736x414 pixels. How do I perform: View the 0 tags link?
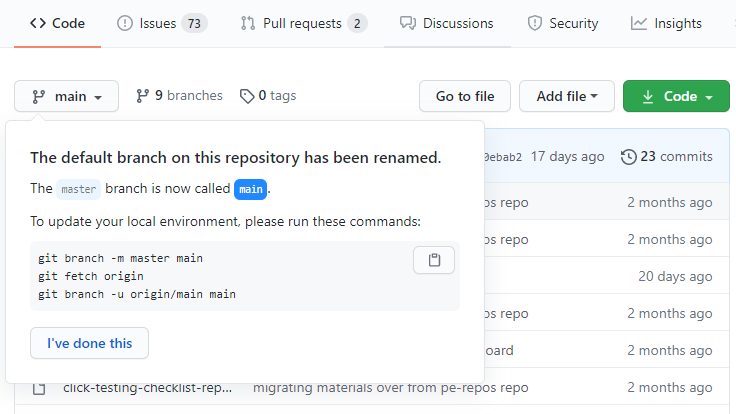point(268,96)
